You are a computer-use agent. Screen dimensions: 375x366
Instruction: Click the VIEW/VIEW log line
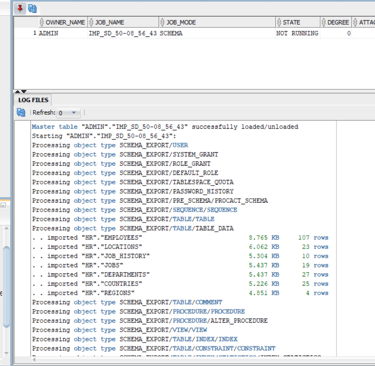119,330
